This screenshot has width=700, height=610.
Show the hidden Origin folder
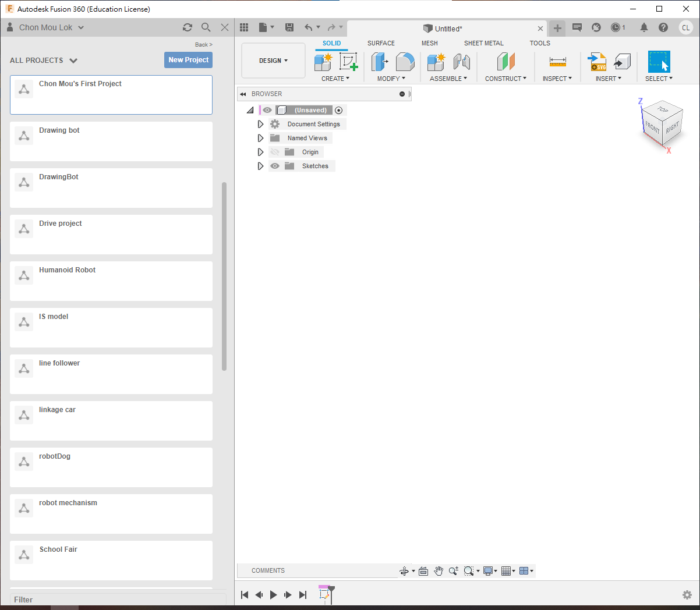tap(275, 152)
